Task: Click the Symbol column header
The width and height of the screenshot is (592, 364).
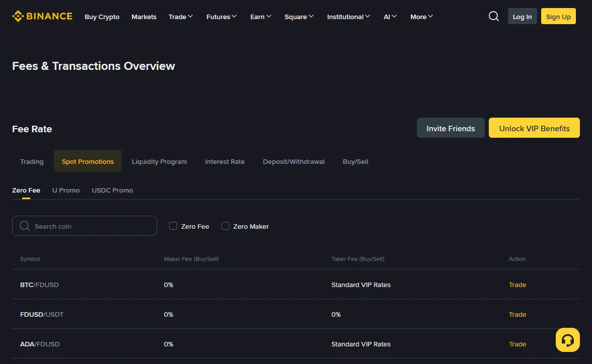Action: coord(30,259)
